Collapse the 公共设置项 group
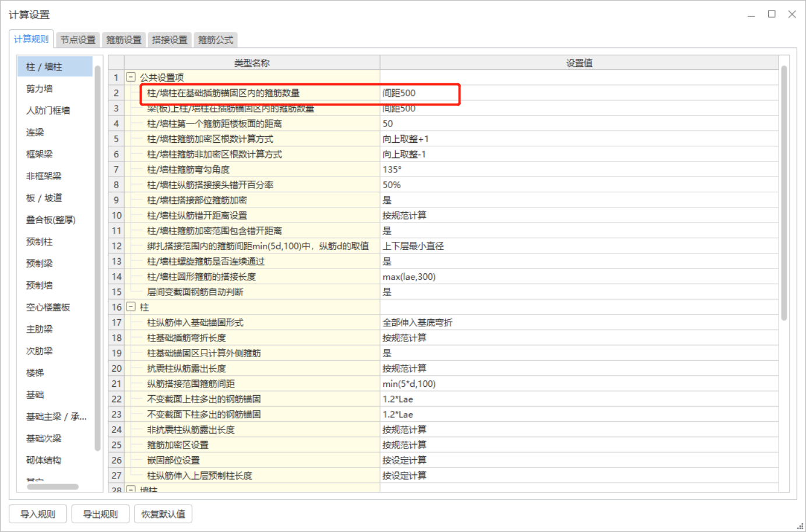 click(131, 77)
